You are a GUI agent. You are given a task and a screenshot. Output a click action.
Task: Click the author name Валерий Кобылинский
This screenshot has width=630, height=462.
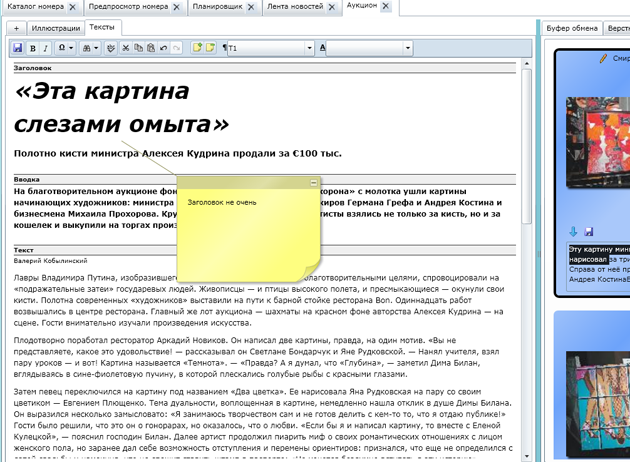51,261
